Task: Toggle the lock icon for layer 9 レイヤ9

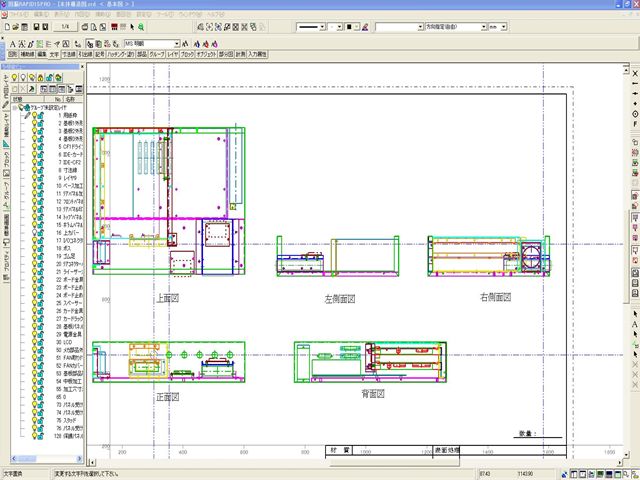Action: pyautogui.click(x=41, y=178)
